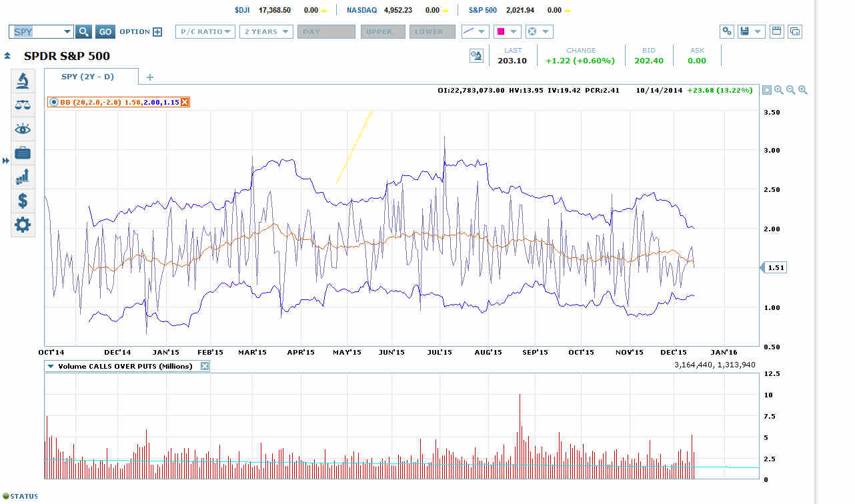
Task: Open the eye watchlist sidebar icon
Action: (23, 129)
